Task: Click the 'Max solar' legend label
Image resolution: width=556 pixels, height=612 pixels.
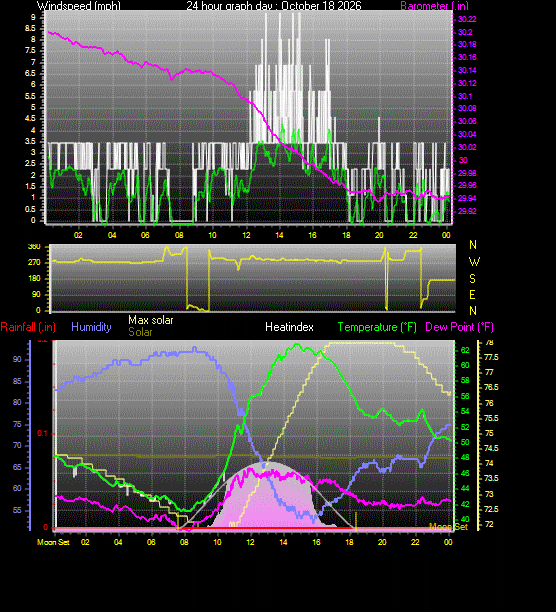Action: click(x=151, y=320)
